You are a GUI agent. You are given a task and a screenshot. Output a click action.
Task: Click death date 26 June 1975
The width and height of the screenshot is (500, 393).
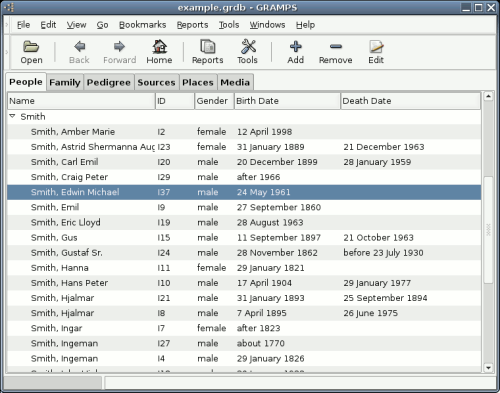point(370,313)
